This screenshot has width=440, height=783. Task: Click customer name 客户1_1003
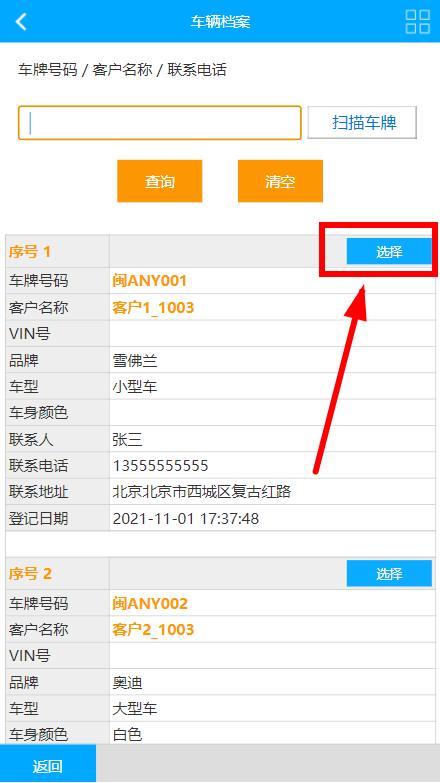[153, 307]
